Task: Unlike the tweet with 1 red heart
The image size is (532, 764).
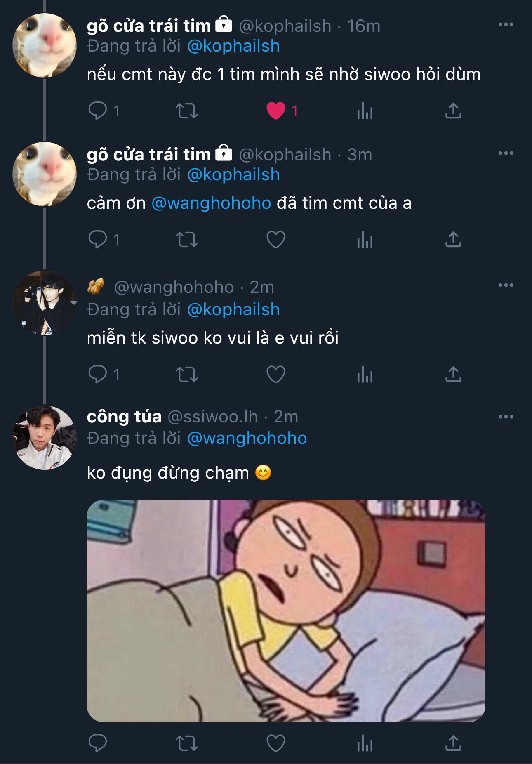Action: click(276, 111)
